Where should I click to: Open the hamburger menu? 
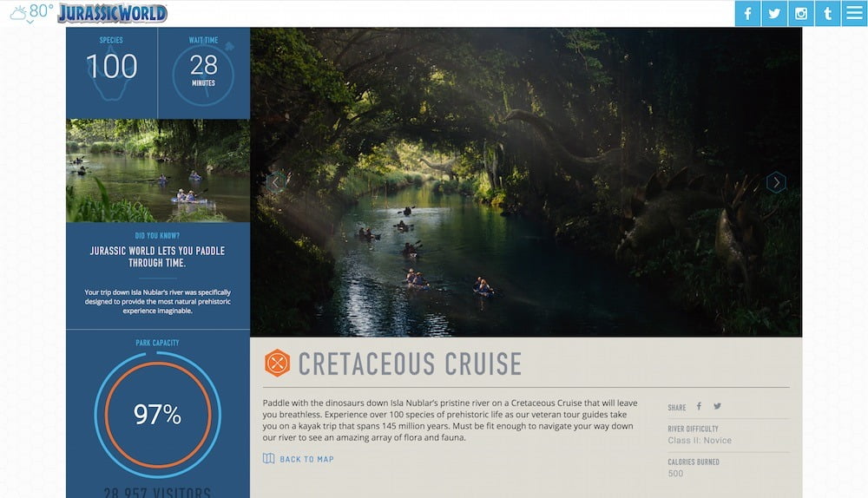[854, 13]
